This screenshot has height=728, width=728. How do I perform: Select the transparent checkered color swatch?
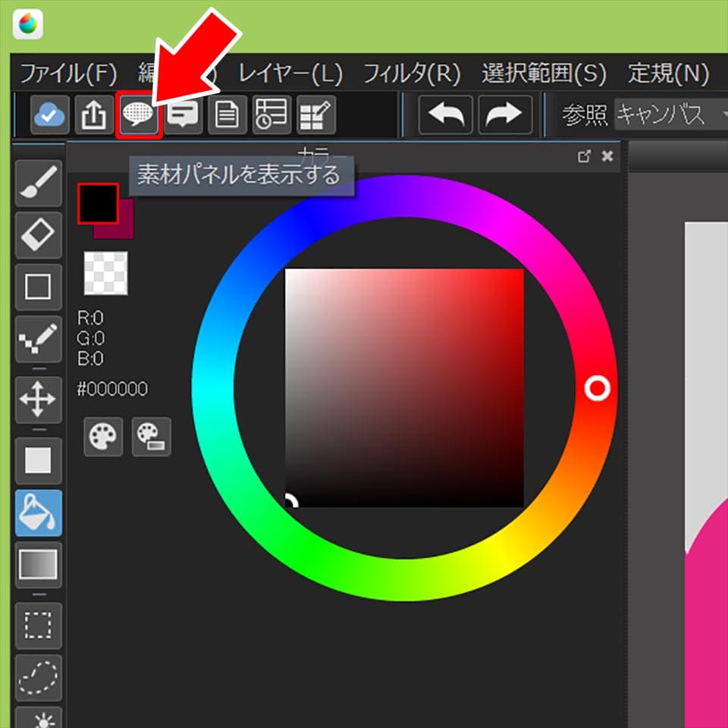pyautogui.click(x=106, y=274)
